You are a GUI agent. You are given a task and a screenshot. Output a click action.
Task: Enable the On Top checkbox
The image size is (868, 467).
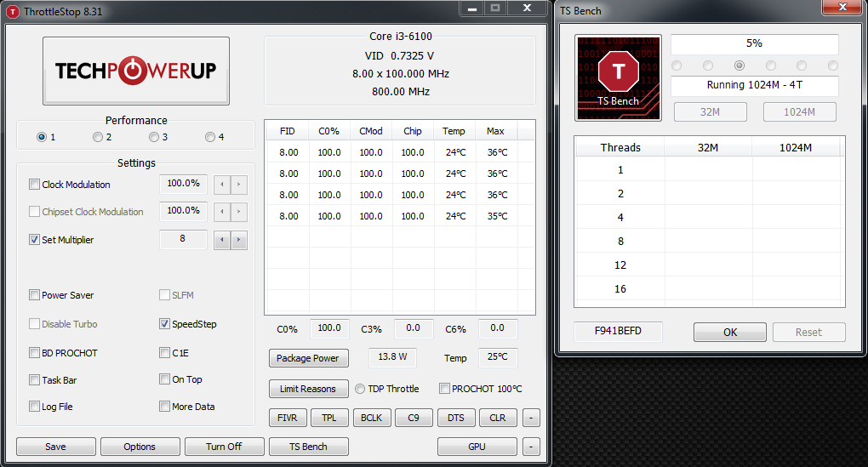coord(164,379)
